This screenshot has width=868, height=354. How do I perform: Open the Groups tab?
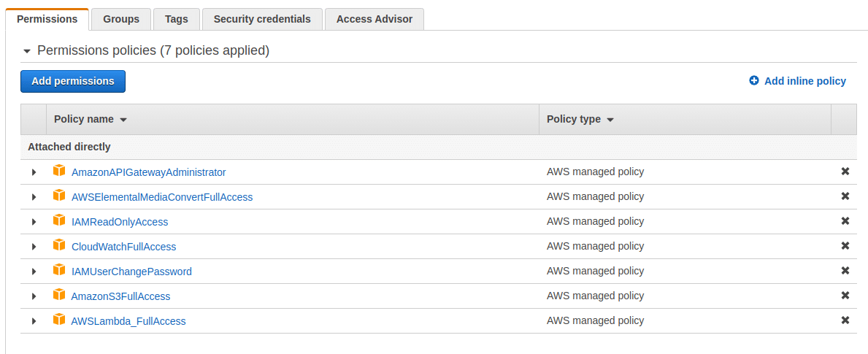(x=121, y=20)
